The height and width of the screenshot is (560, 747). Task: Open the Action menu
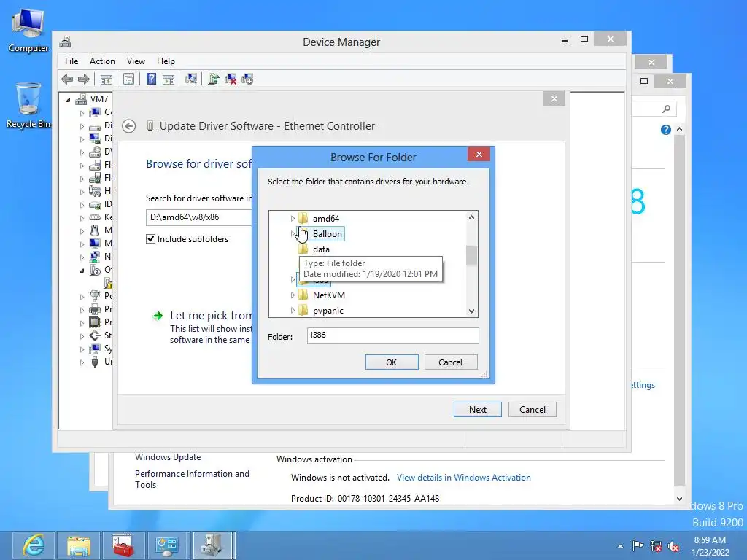pyautogui.click(x=102, y=61)
